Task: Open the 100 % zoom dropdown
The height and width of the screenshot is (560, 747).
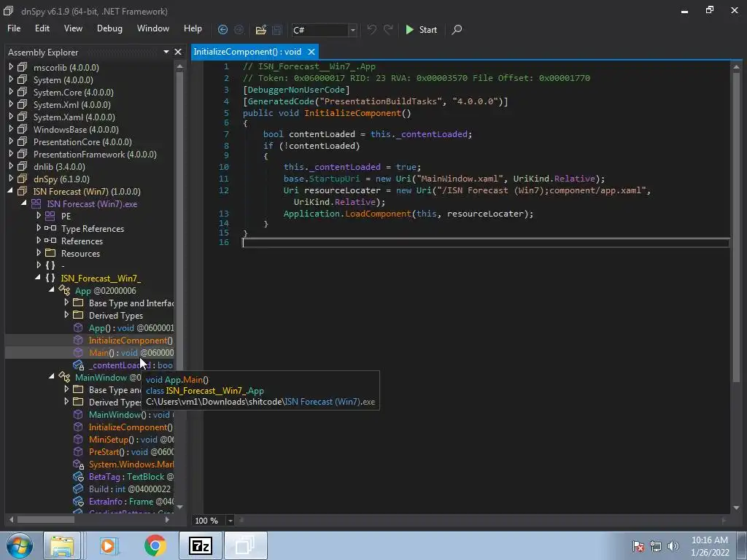Action: [230, 521]
